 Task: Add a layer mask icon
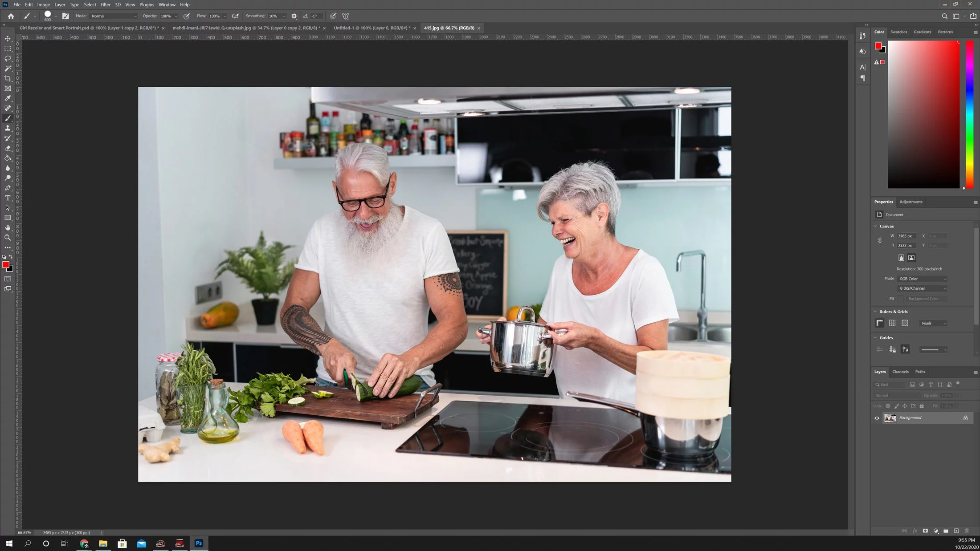(x=925, y=531)
